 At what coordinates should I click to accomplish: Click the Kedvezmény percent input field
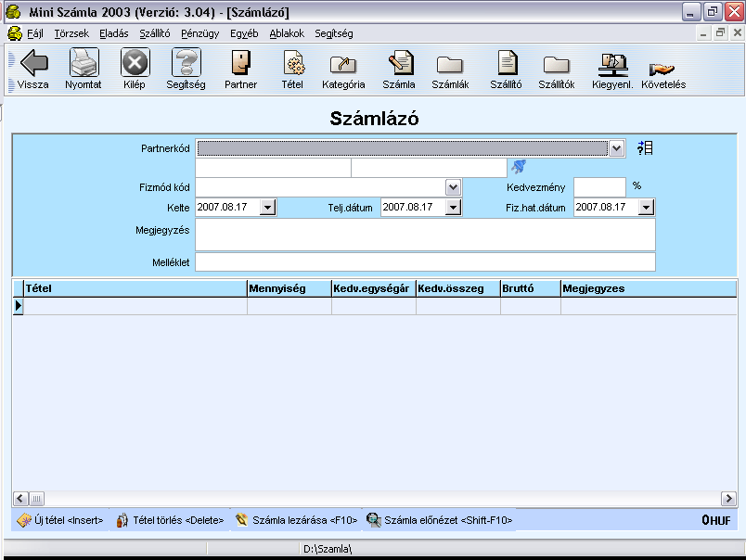599,187
